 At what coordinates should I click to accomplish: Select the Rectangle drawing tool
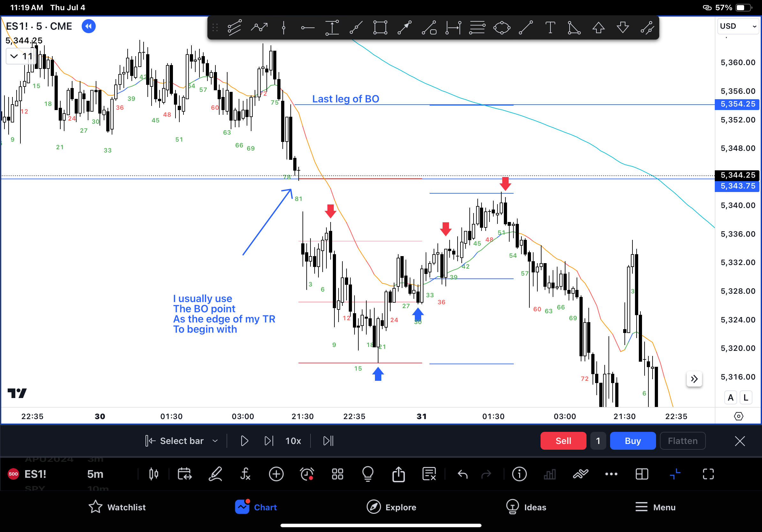point(380,27)
